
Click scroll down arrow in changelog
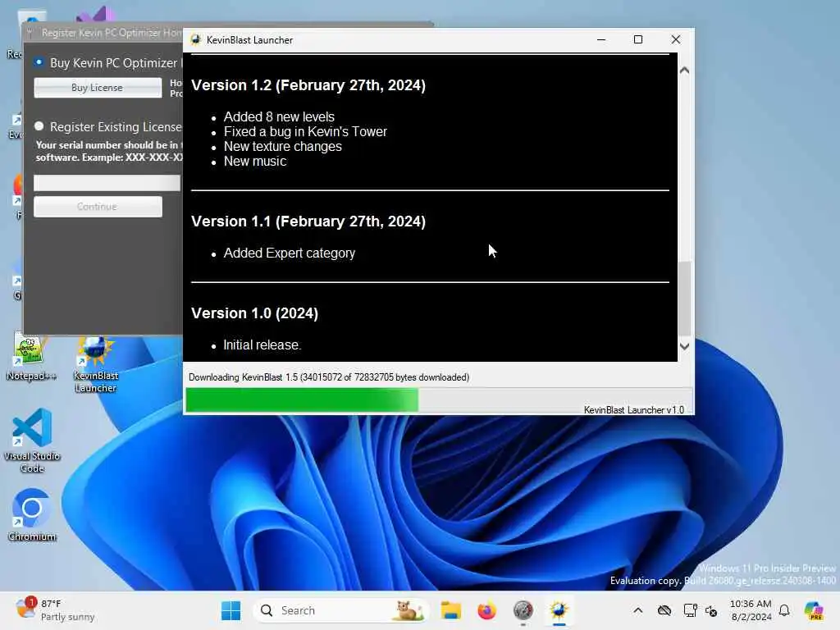click(684, 347)
